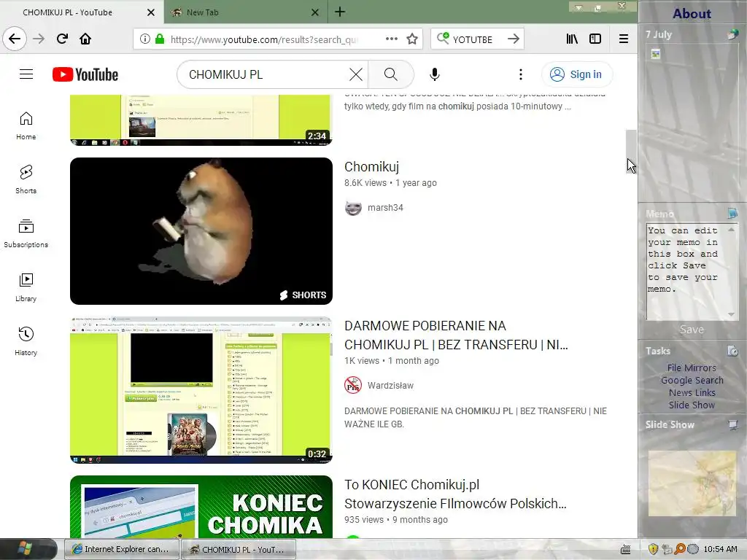The width and height of the screenshot is (747, 560).
Task: Open DARMOWE POBIERANIE NA CHOMIKUJ PL title
Action: coord(456,335)
